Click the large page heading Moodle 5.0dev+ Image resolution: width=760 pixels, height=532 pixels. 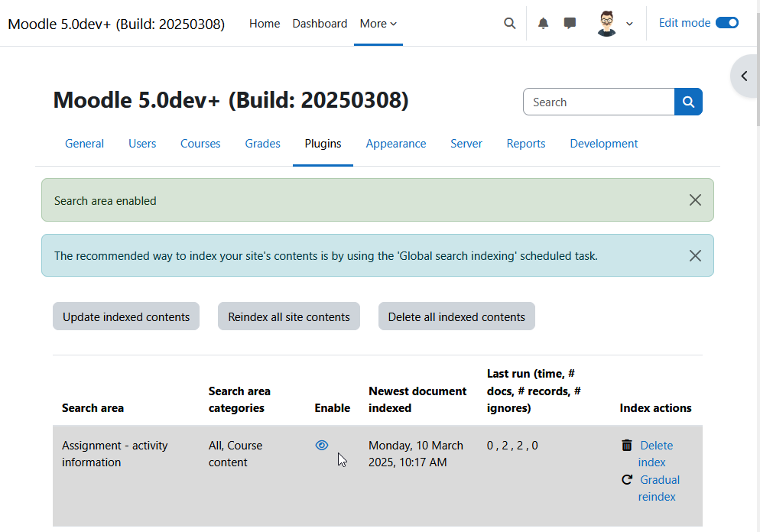pyautogui.click(x=231, y=100)
